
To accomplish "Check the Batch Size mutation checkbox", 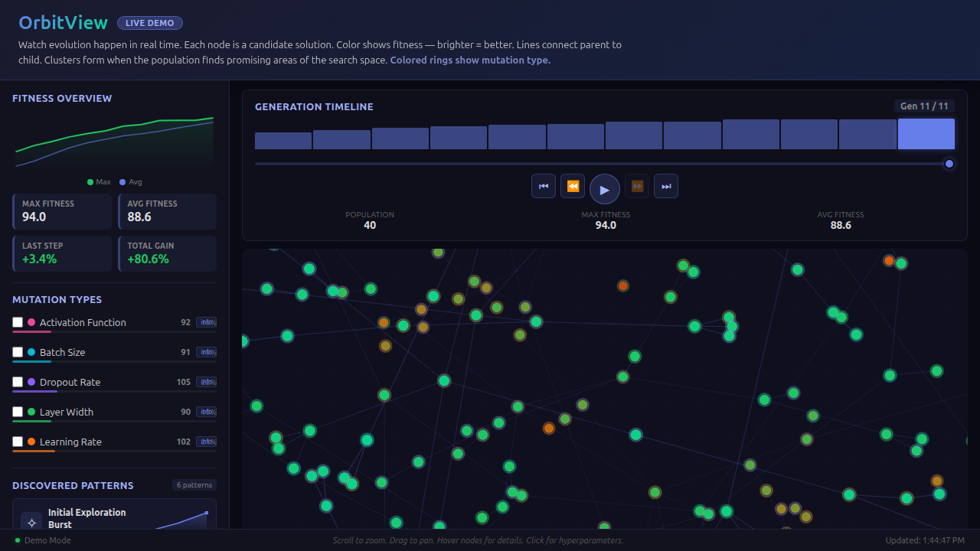I will (16, 352).
